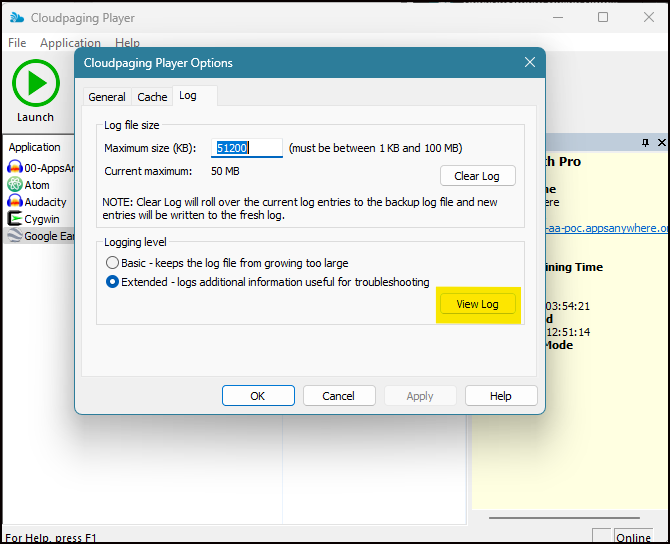Confirm the options with OK
The height and width of the screenshot is (544, 670).
tap(258, 396)
